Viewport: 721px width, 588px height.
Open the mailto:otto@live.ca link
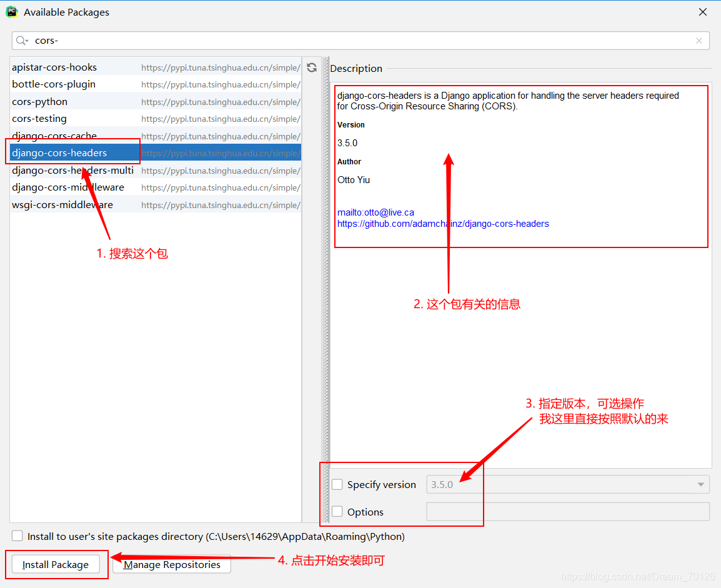(375, 212)
